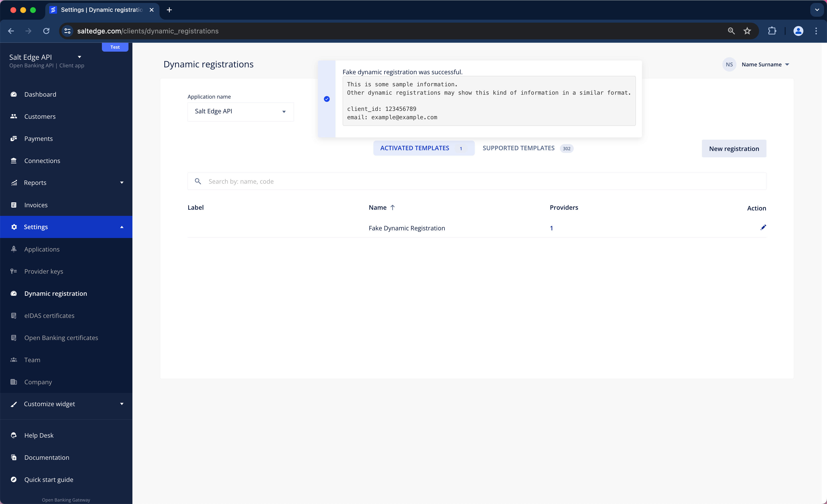Switch to SUPPORTED TEMPLATES 302 tab

pyautogui.click(x=526, y=148)
